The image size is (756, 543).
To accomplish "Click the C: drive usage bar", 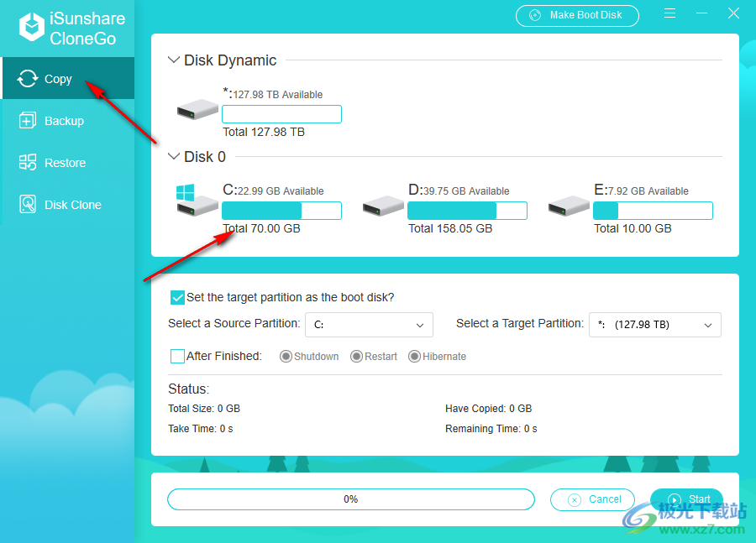I will 281,211.
